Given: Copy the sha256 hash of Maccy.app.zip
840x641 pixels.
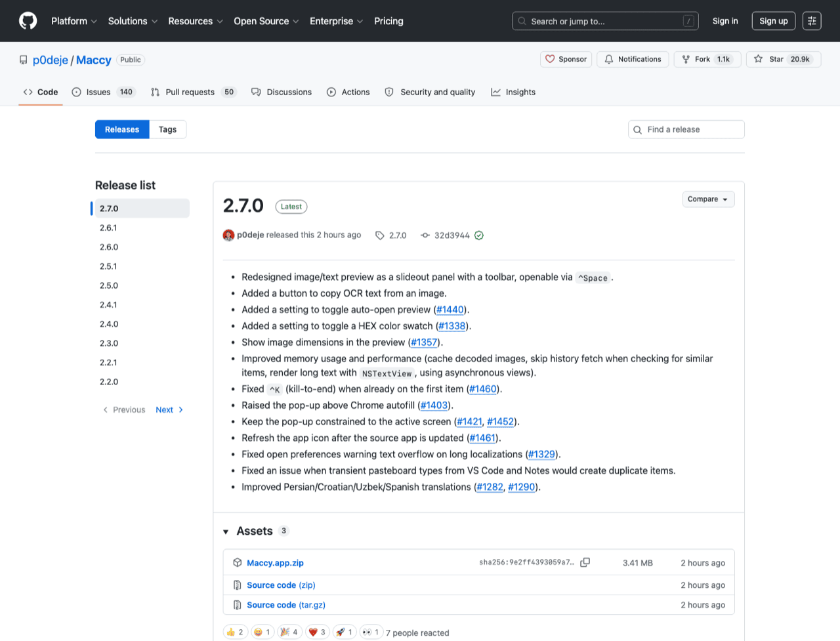Looking at the screenshot, I should point(585,562).
